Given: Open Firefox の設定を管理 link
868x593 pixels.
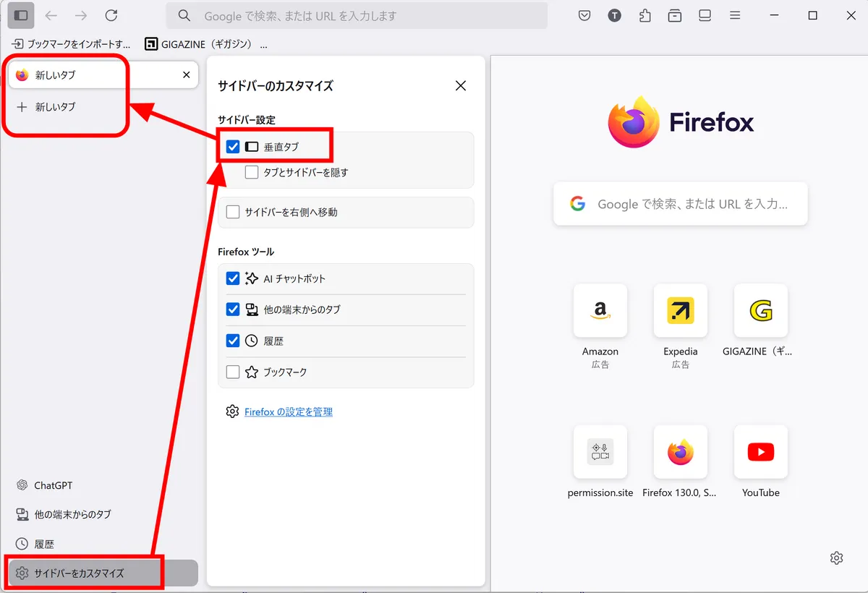Looking at the screenshot, I should coord(289,411).
